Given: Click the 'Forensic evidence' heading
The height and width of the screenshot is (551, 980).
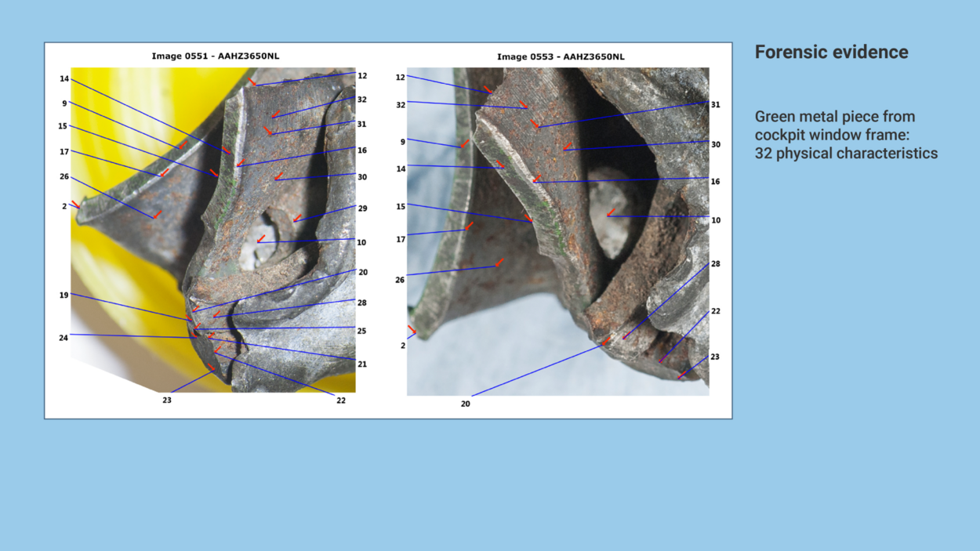Looking at the screenshot, I should pyautogui.click(x=831, y=53).
